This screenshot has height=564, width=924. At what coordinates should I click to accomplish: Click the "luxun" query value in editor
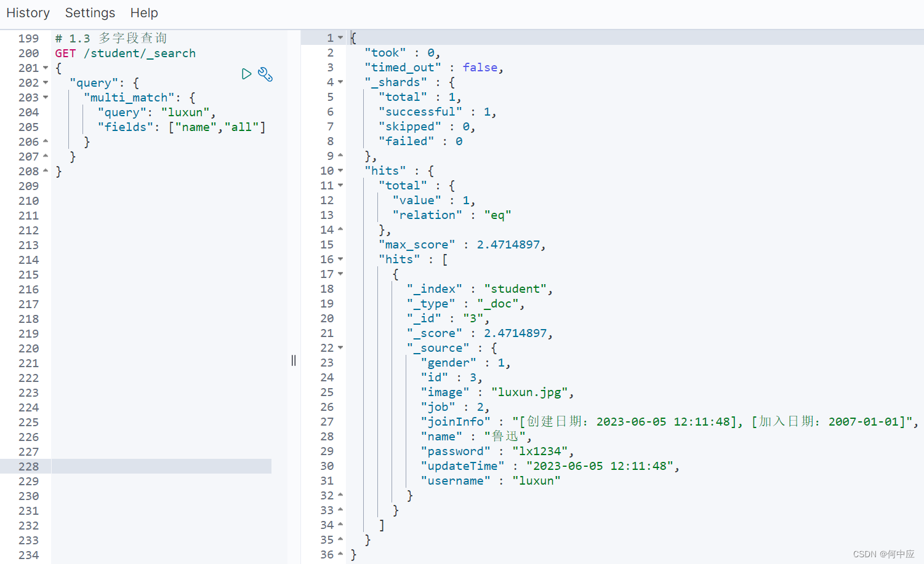click(185, 113)
